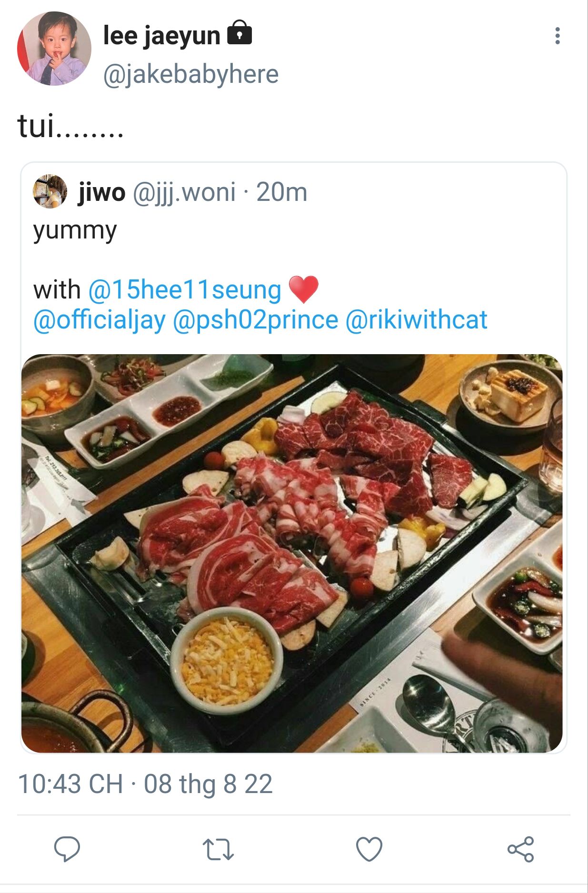
Task: Tap the red heart emoji in quoted tweet
Action: coord(304,289)
